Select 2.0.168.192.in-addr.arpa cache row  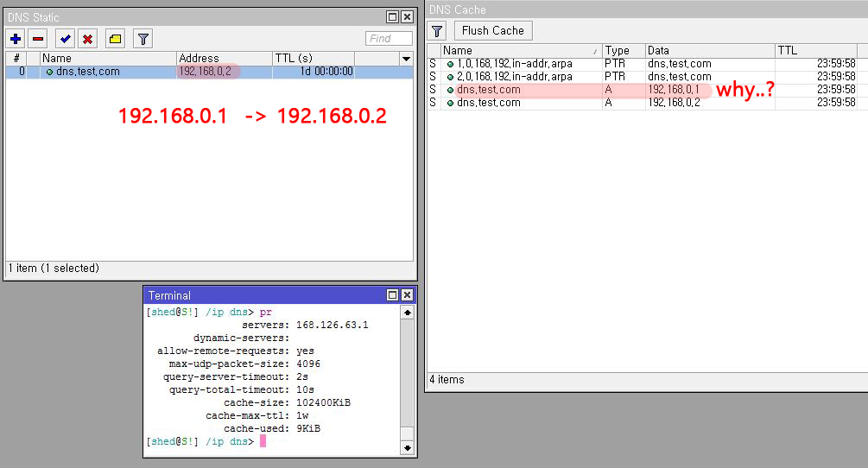tap(642, 76)
